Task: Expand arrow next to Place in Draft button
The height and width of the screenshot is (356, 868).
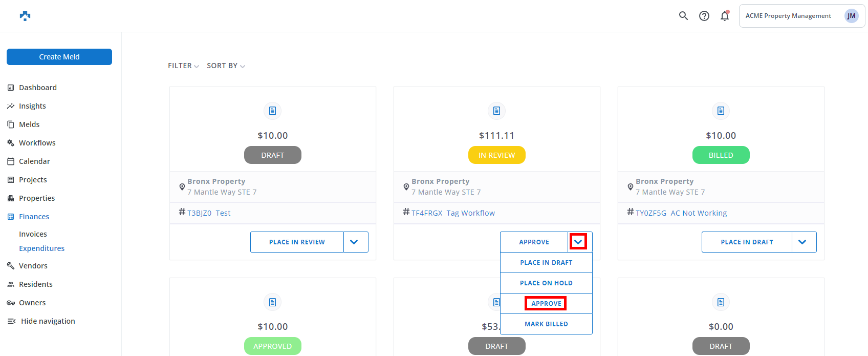Action: 802,242
